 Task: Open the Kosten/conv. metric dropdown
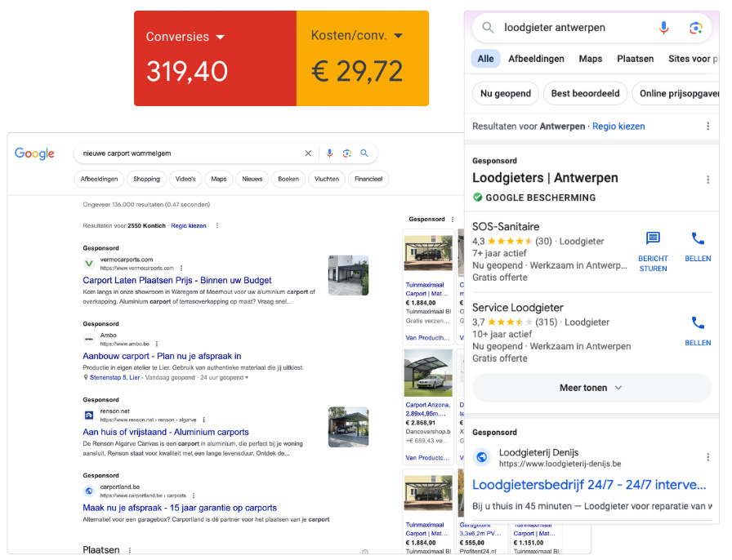(398, 36)
